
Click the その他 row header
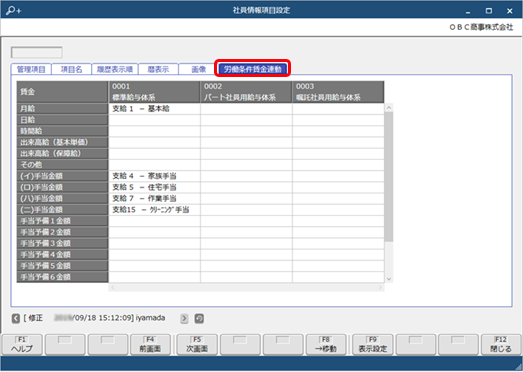coord(62,165)
